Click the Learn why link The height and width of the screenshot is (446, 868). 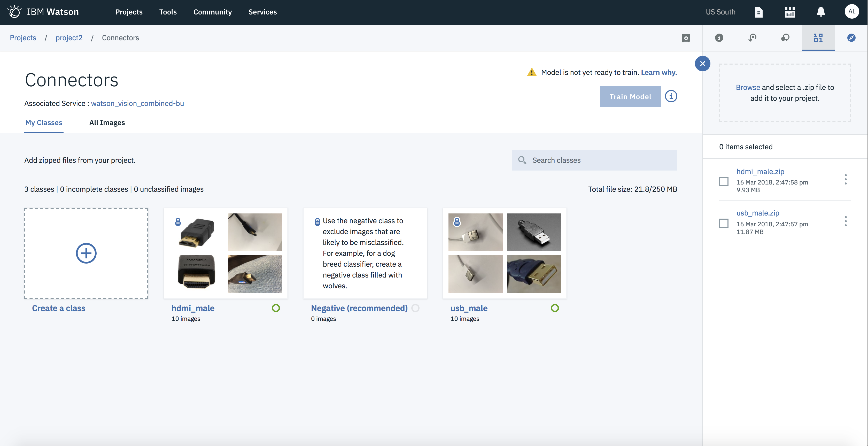coord(659,72)
